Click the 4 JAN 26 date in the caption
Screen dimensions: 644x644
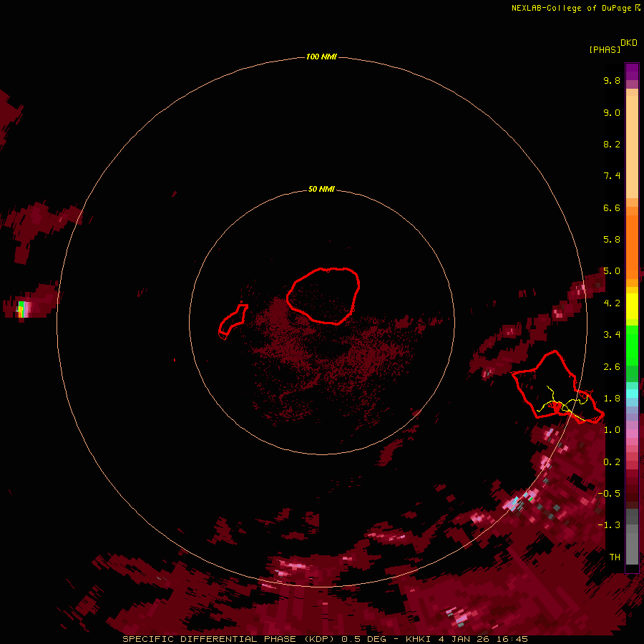466,639
